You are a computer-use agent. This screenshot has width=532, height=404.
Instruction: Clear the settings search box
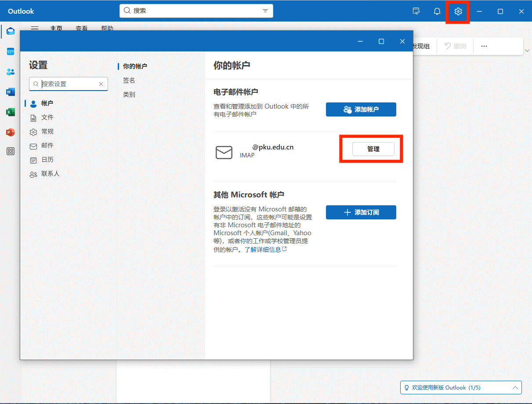coord(101,84)
